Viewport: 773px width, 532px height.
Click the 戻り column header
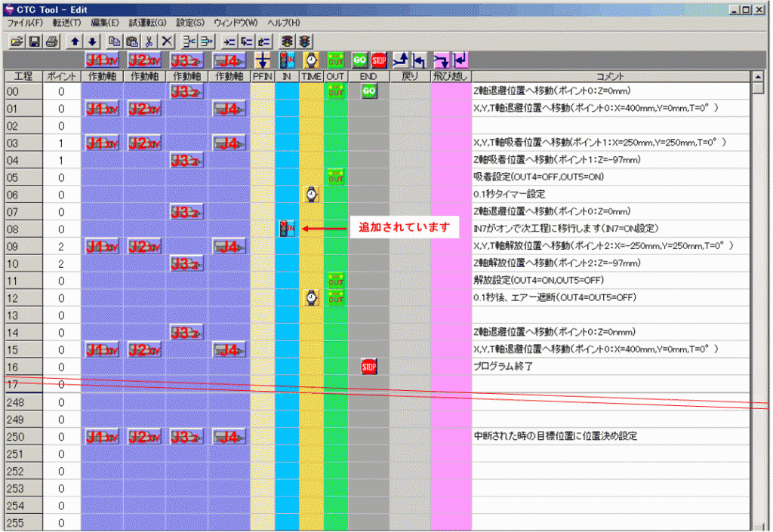click(x=410, y=76)
